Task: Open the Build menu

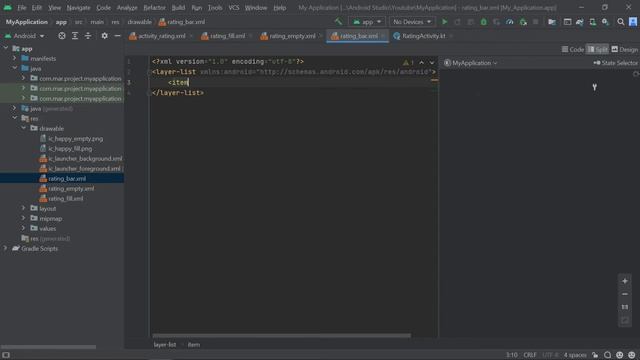Action: pos(178,8)
